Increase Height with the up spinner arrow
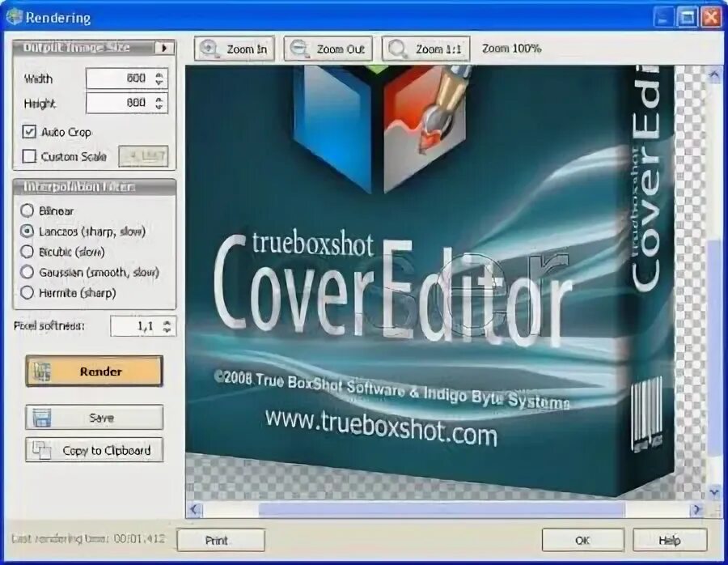The image size is (728, 565). click(x=159, y=99)
